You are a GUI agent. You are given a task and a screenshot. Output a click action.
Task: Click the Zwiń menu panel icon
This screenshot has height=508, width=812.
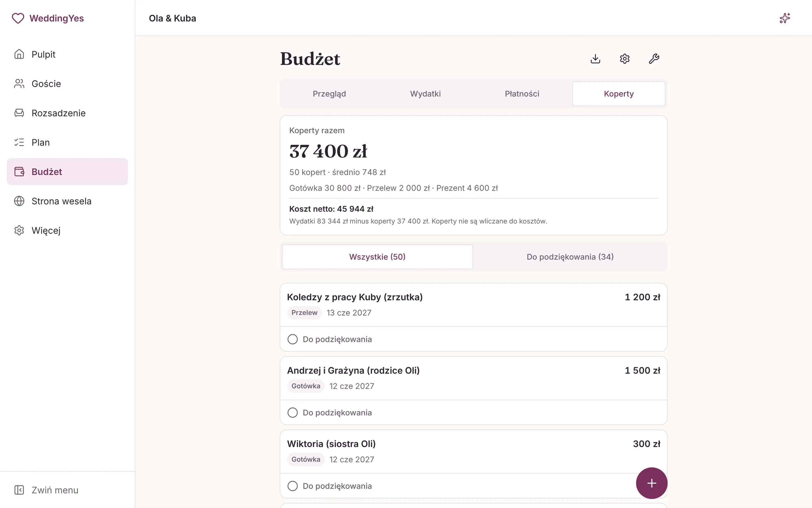click(x=19, y=490)
